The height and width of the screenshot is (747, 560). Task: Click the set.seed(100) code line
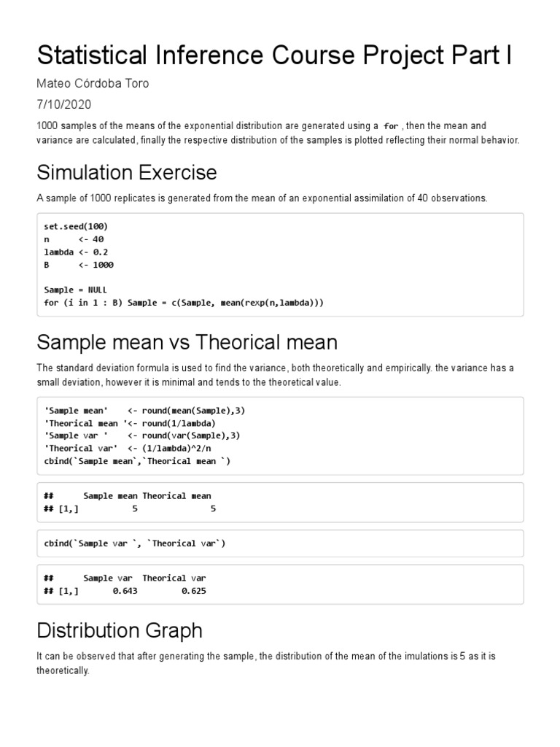[76, 226]
